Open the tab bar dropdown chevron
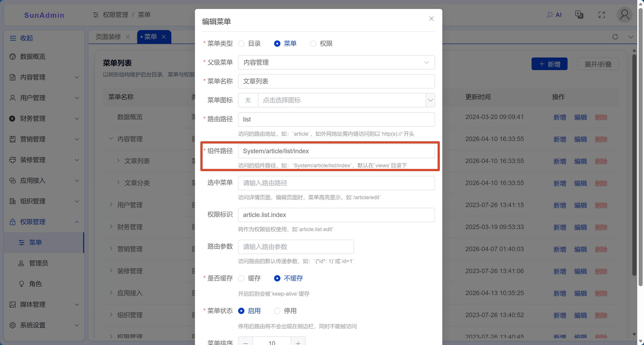 click(x=631, y=37)
